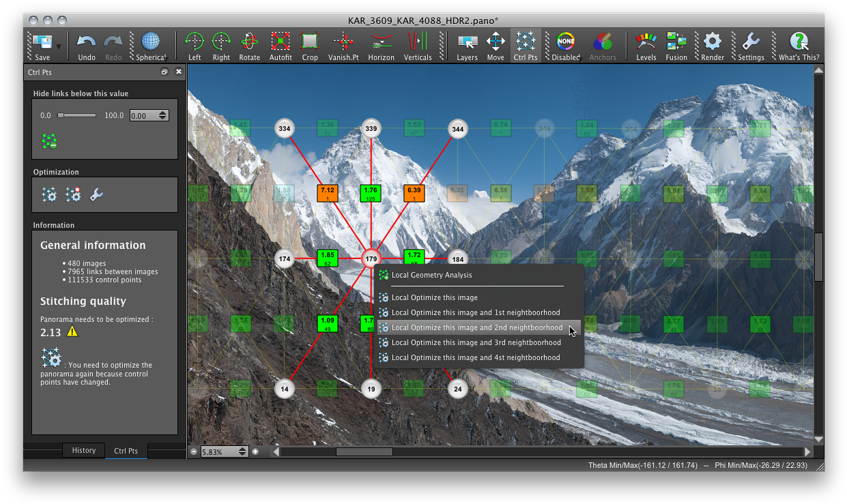Image resolution: width=847 pixels, height=504 pixels.
Task: Select image node 14
Action: (285, 389)
